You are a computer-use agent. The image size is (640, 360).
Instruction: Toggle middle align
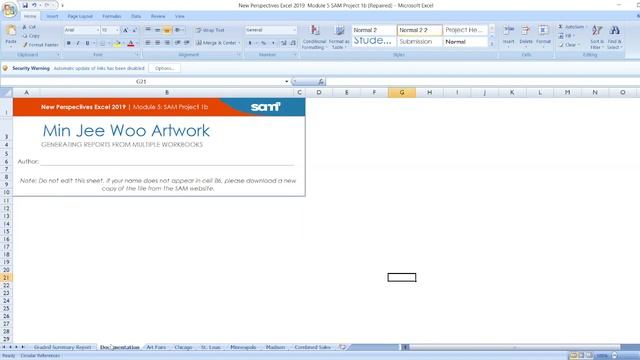tap(158, 30)
